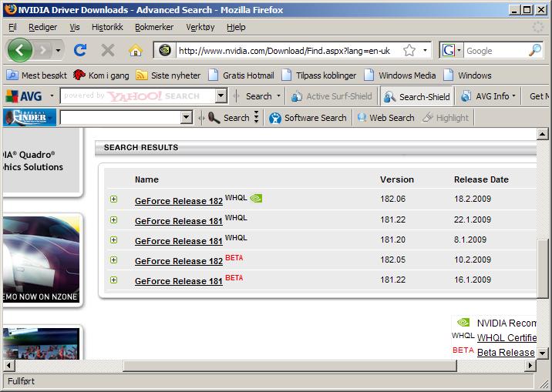Open the Bokmerker menu
Screen dimensions: 552x392
[154, 27]
